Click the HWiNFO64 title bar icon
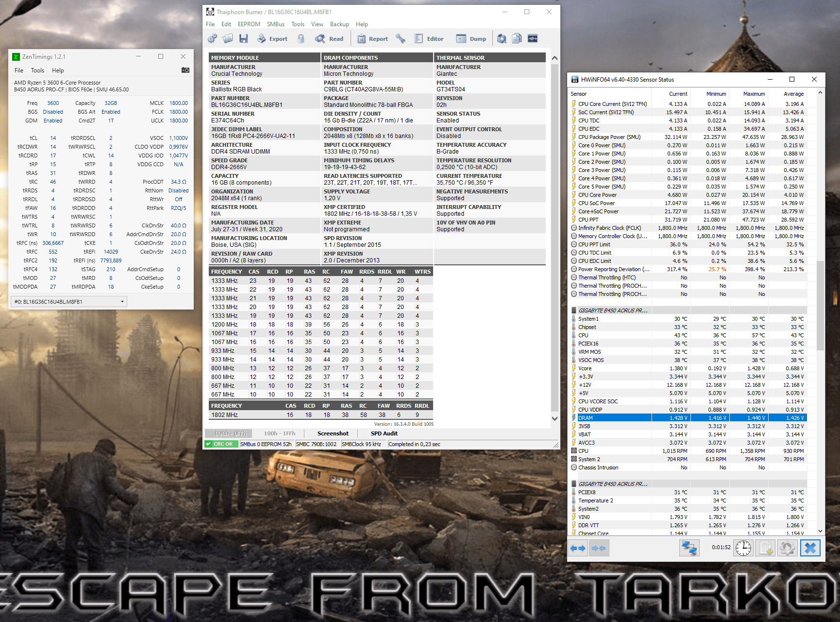Screen dimensions: 840x622 (575, 79)
